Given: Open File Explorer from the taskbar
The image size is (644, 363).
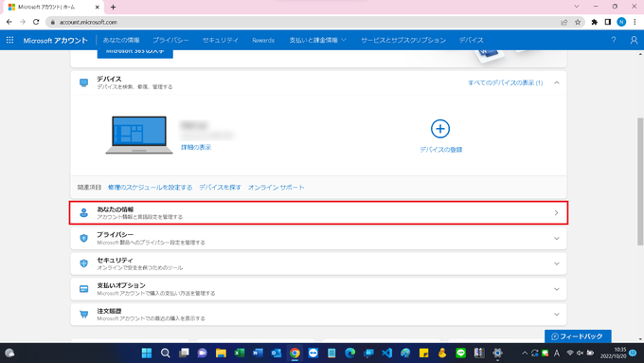Looking at the screenshot, I should coord(221,353).
